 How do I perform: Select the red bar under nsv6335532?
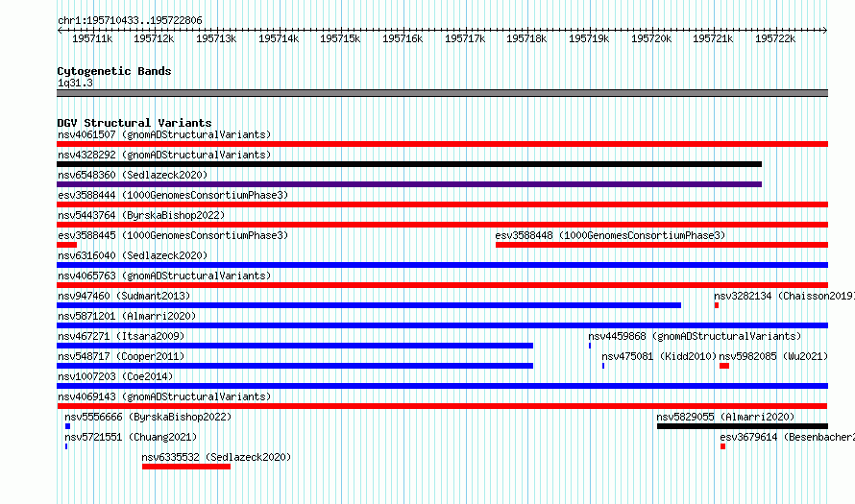186,467
